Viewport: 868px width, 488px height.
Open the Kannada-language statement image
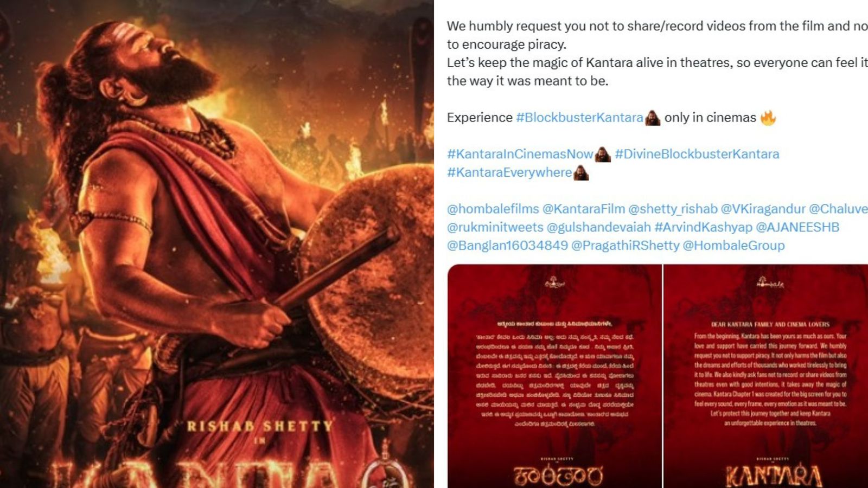pos(554,376)
